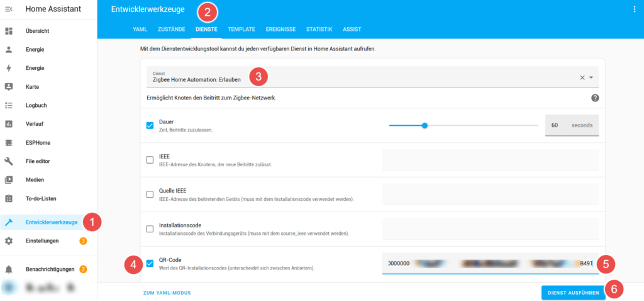Uncheck the QR-Code checkbox
Viewport: 644px width, 301px height.
150,264
